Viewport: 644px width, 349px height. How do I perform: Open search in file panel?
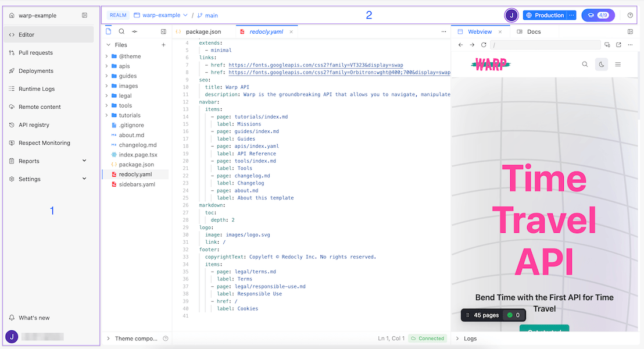coord(121,31)
